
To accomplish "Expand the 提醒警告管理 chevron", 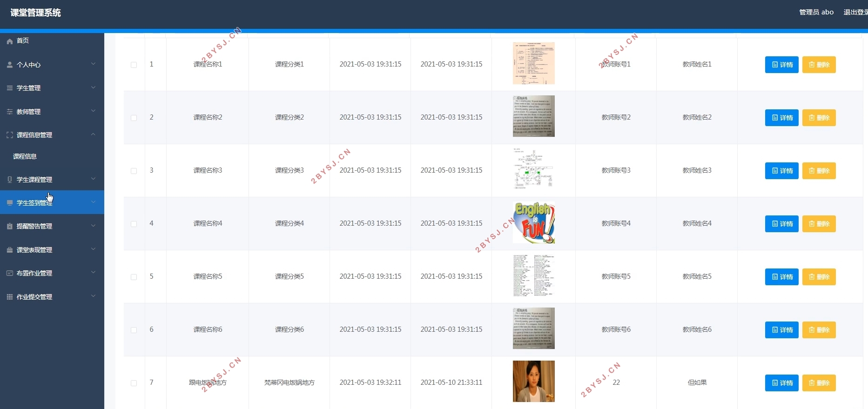I will pos(93,225).
